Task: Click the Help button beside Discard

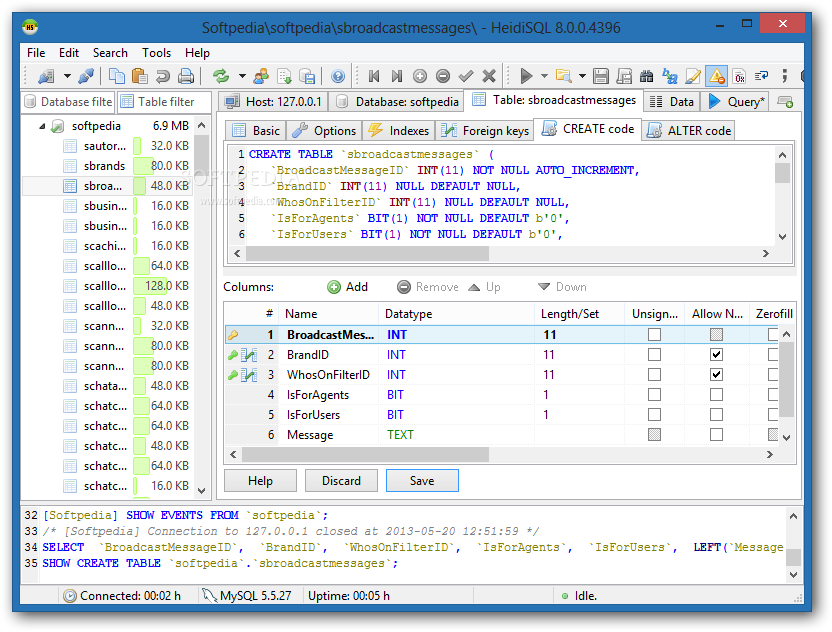Action: coord(260,481)
